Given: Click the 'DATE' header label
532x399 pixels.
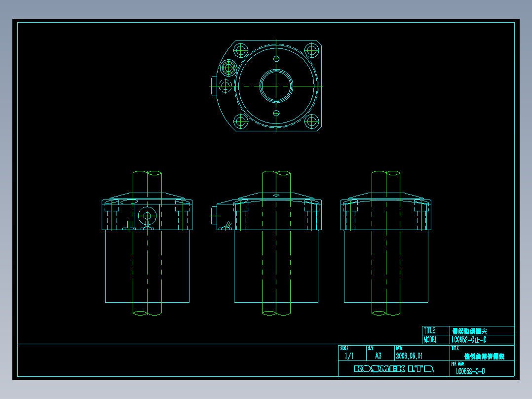Looking at the screenshot, I should [399, 349].
